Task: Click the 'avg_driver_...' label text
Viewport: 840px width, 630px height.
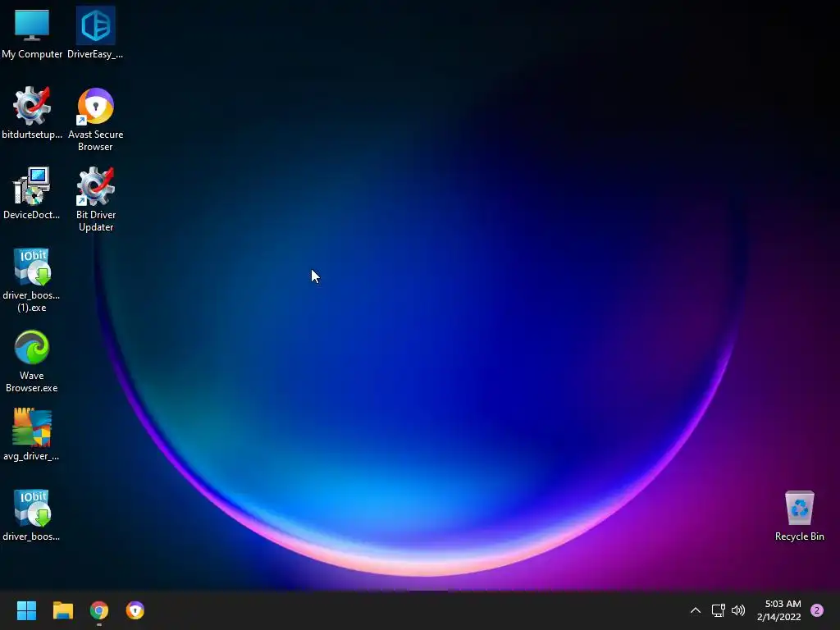Action: (x=32, y=456)
